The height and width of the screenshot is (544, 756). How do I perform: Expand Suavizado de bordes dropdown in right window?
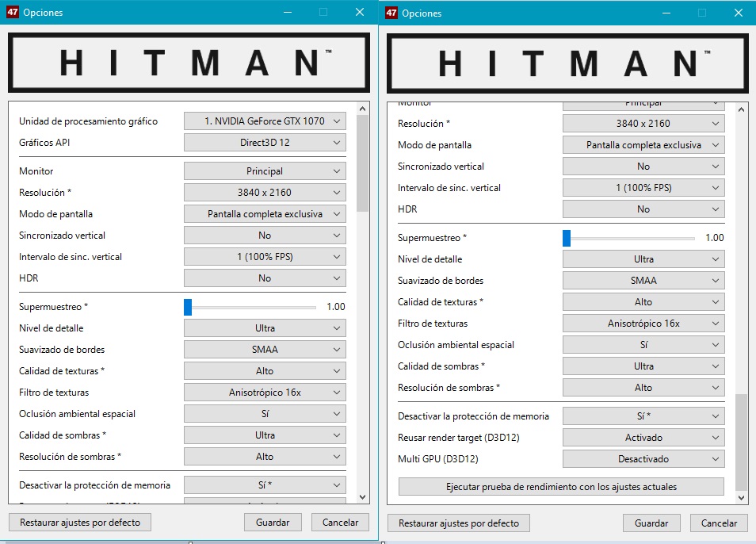tap(643, 280)
